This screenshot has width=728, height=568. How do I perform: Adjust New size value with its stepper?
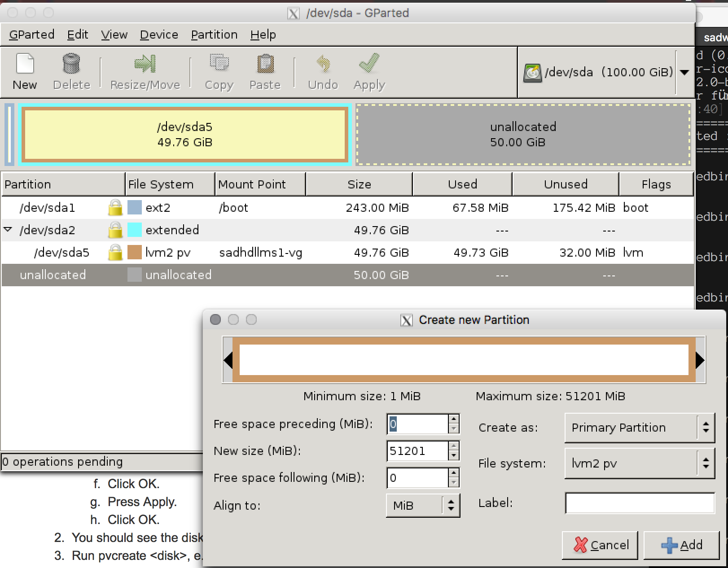(x=454, y=451)
